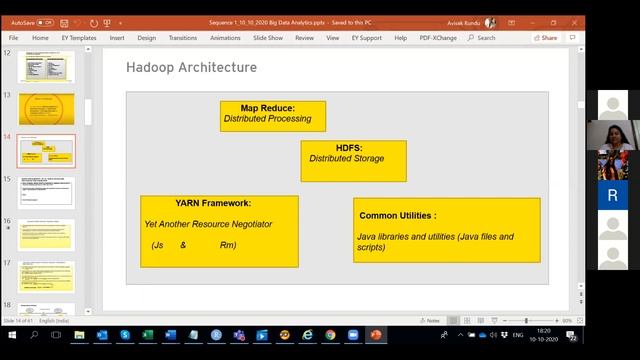This screenshot has width=640, height=360.
Task: Select the HDFS Distributed Storage box
Action: coord(353,161)
